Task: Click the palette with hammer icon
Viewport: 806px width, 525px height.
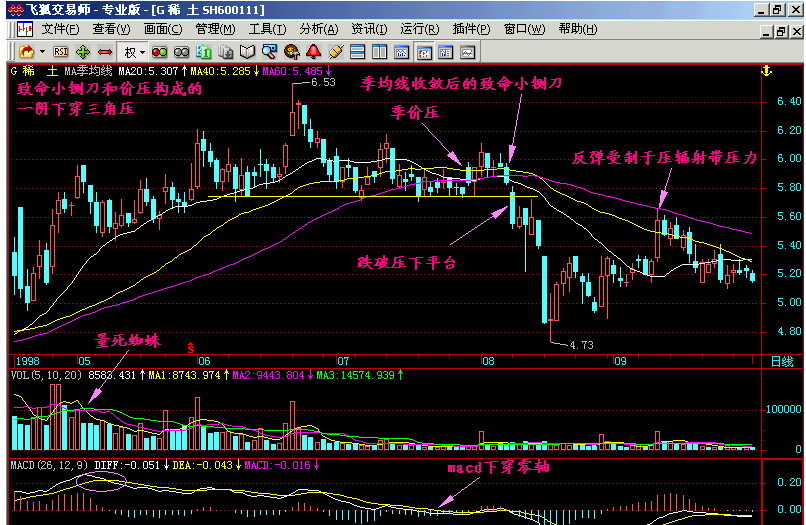Action: tap(291, 52)
